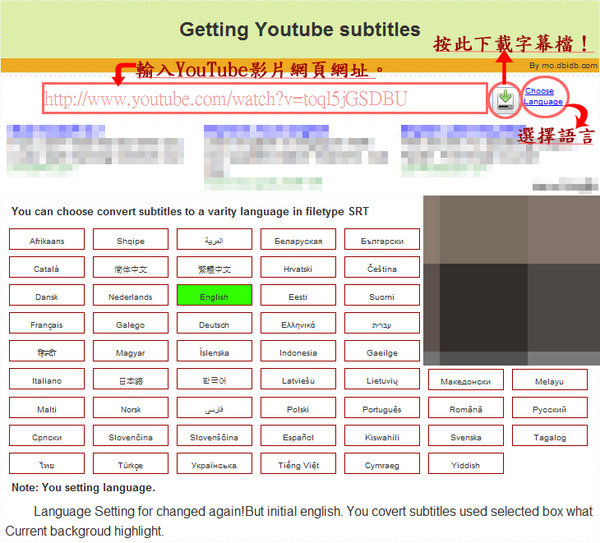Select the Magyar language button

[x=130, y=351]
